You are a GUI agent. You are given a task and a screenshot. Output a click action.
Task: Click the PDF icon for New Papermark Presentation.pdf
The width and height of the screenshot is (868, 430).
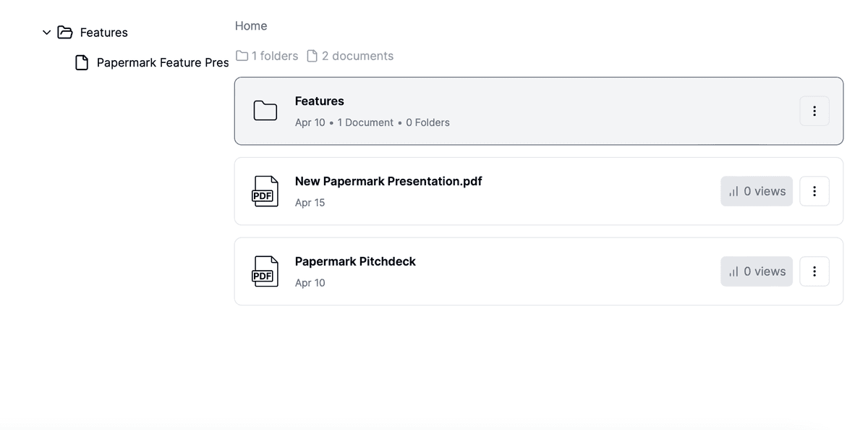click(265, 190)
